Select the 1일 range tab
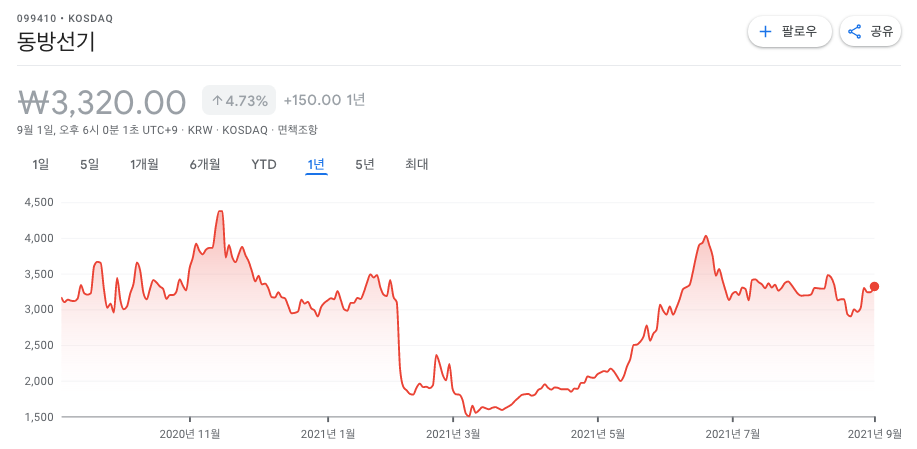917x449 pixels. 40,164
